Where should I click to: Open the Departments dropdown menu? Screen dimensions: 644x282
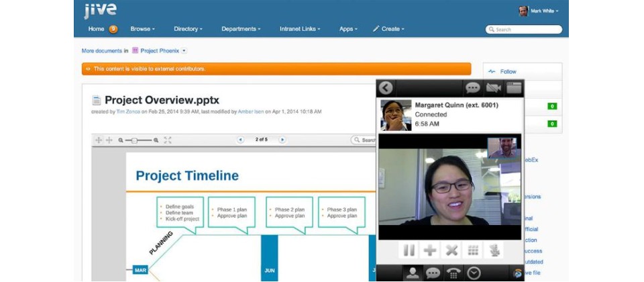241,29
